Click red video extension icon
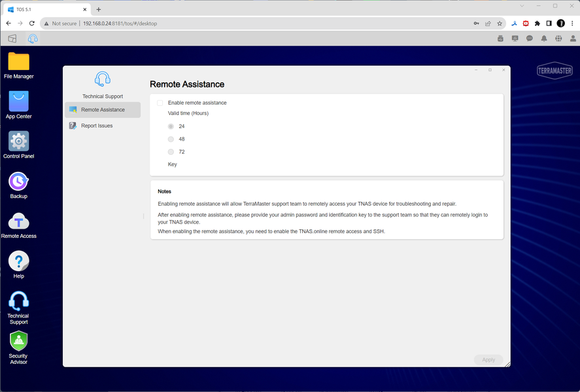Screen dimensions: 580x392 [526, 24]
